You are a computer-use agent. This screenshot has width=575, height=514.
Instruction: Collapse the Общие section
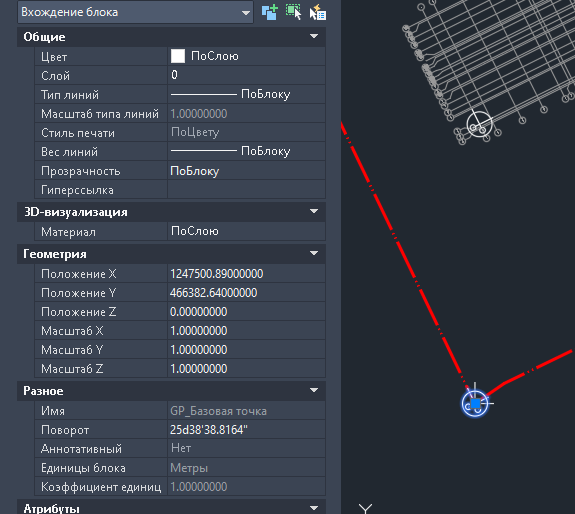(x=314, y=36)
